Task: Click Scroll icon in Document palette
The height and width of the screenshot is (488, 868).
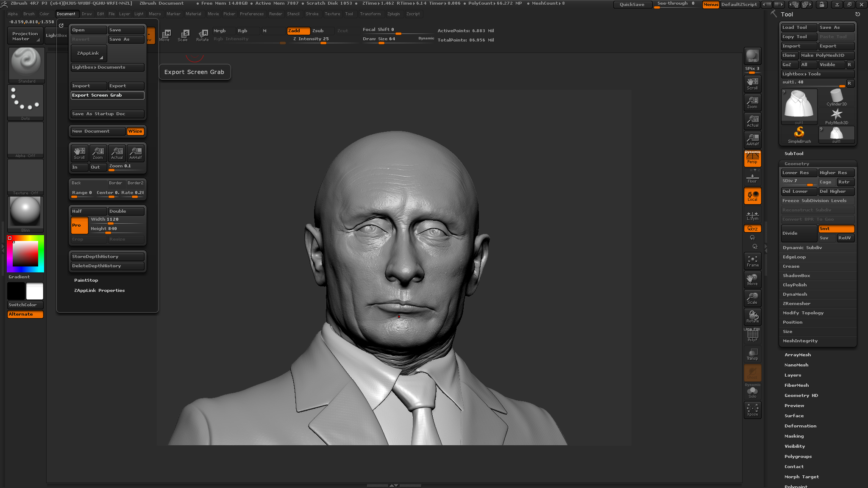Action: [x=79, y=153]
